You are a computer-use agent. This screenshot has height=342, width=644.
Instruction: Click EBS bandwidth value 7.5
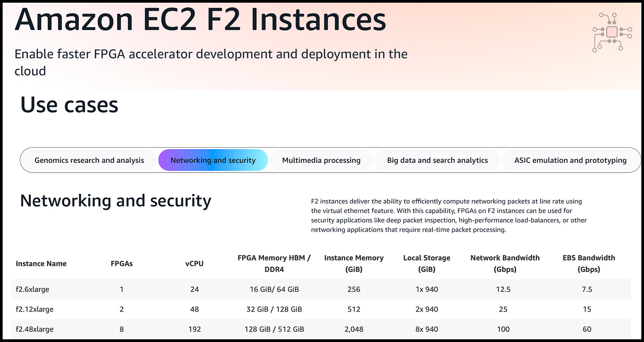[x=587, y=289]
